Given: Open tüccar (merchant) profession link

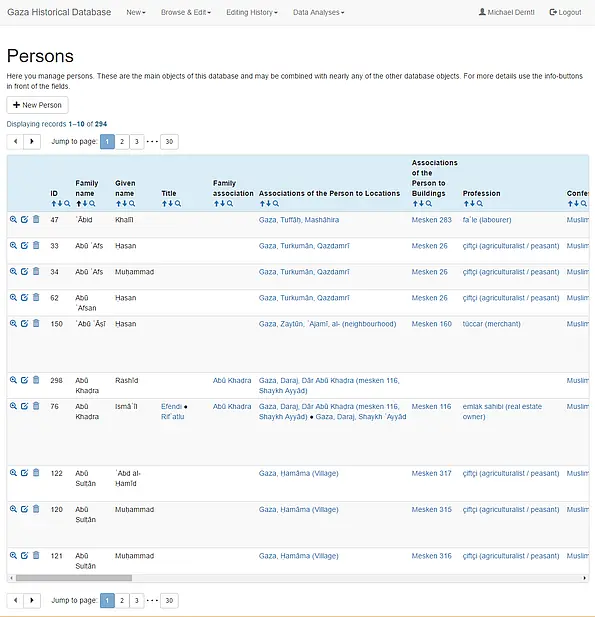Looking at the screenshot, I should pyautogui.click(x=492, y=324).
